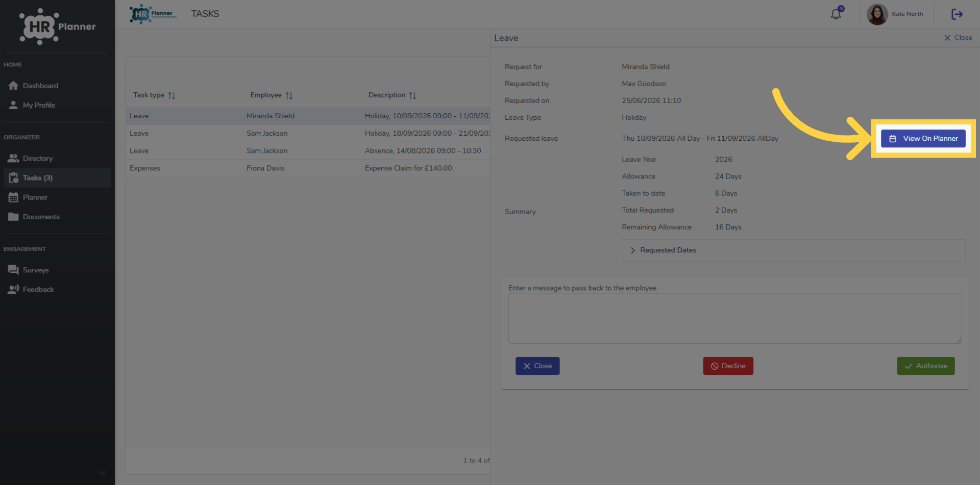Expand the Requested Dates section
This screenshot has height=485, width=980.
tap(793, 250)
